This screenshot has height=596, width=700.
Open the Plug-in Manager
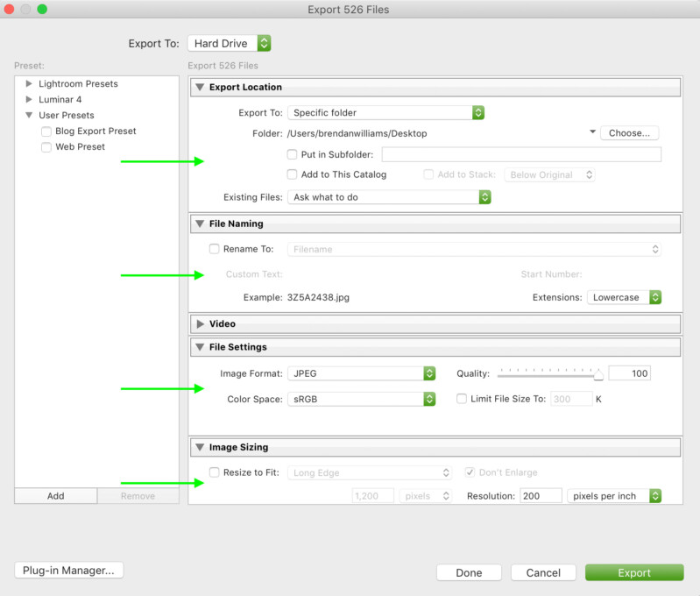(x=68, y=571)
